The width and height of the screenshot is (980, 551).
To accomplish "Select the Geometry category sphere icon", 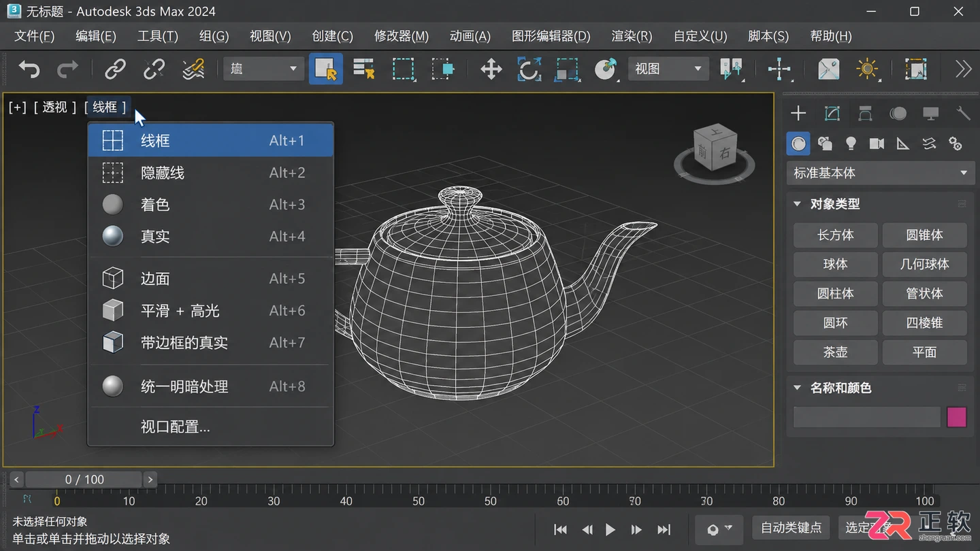I will point(798,144).
